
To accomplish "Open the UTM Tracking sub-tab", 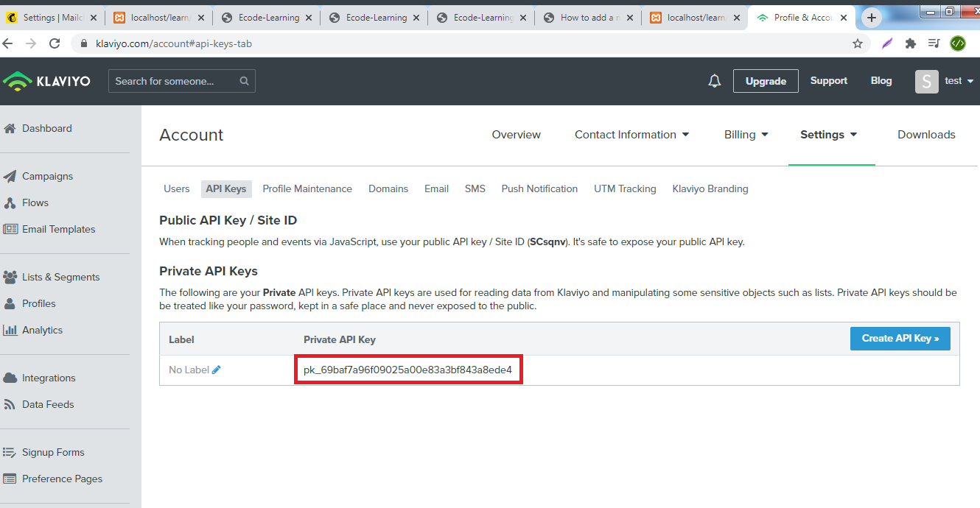I will [x=625, y=189].
